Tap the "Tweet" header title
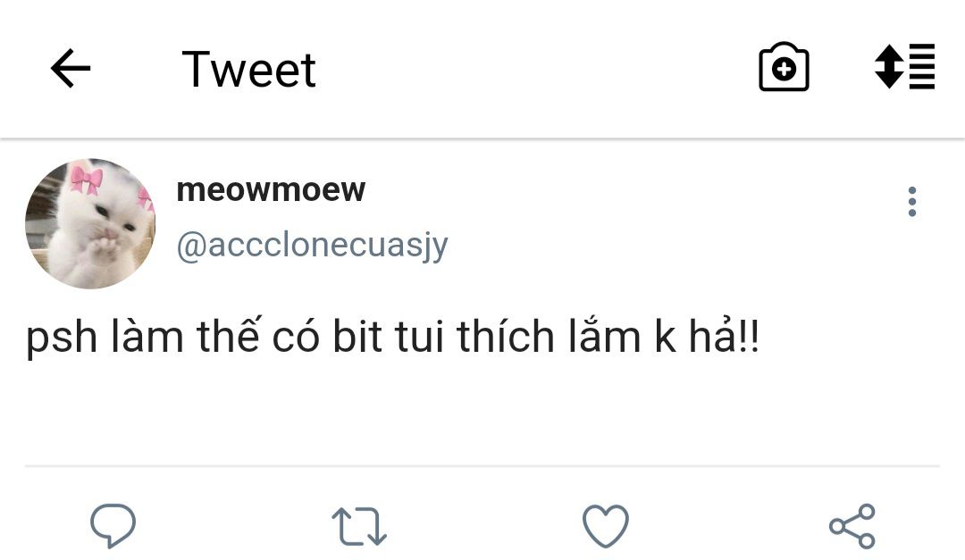The image size is (965, 560). (248, 70)
